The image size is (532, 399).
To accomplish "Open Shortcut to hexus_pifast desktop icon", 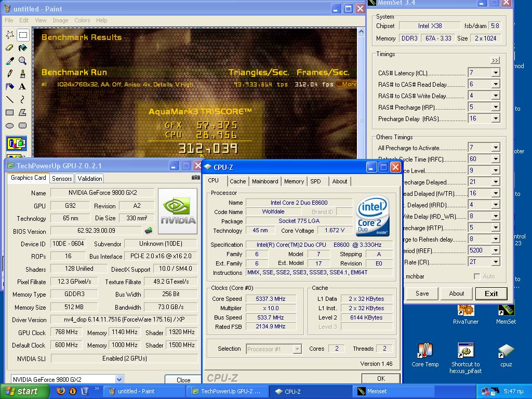I will click(x=465, y=358).
